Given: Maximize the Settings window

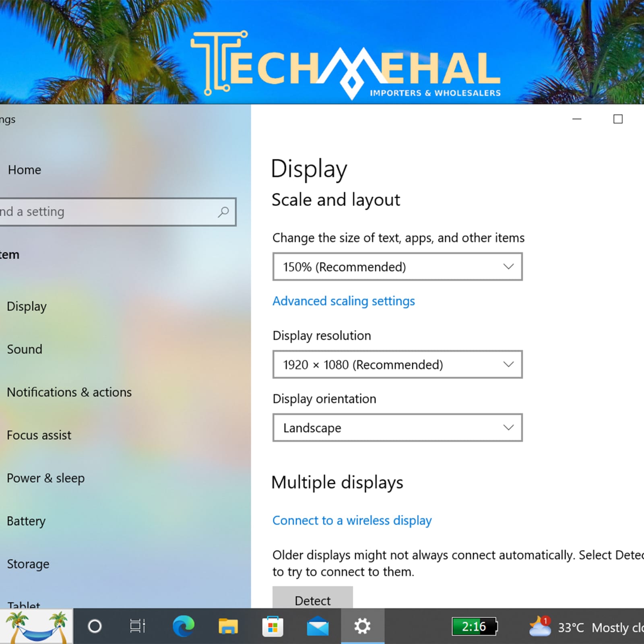Looking at the screenshot, I should coord(618,119).
